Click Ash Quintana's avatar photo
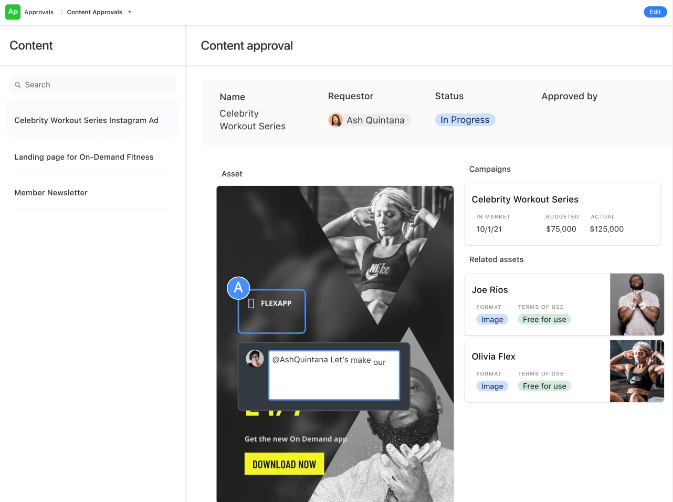Viewport: 673px width, 502px height. click(335, 120)
